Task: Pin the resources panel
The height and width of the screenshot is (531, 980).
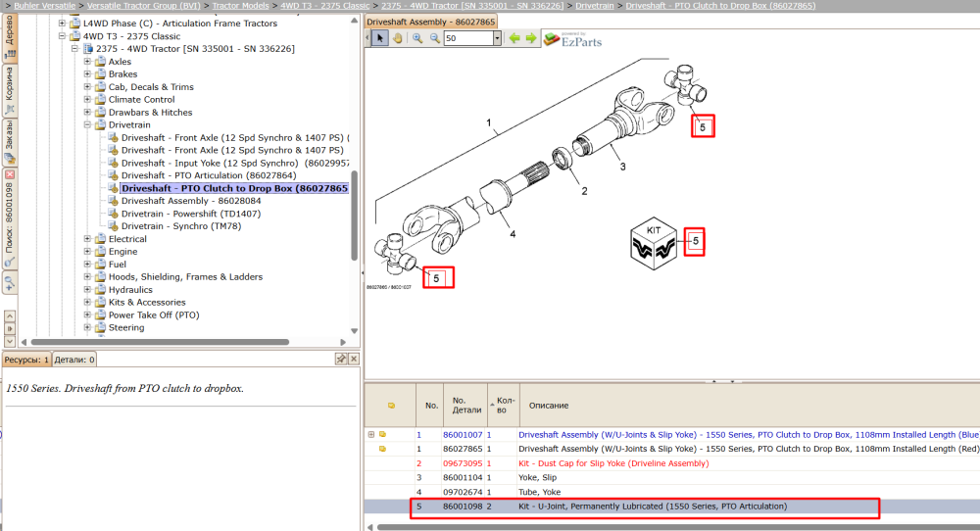Action: [x=341, y=359]
